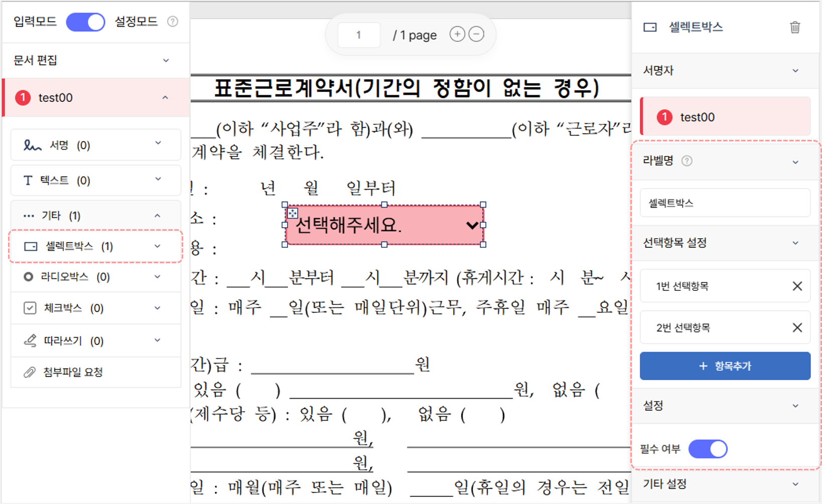Expand the 라디오박스 (0) section
822x504 pixels.
[x=96, y=277]
